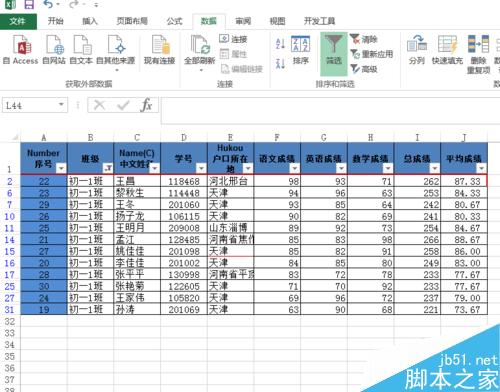This screenshot has width=500, height=392.
Task: Cancel formula entry X icon
Action: click(x=99, y=105)
